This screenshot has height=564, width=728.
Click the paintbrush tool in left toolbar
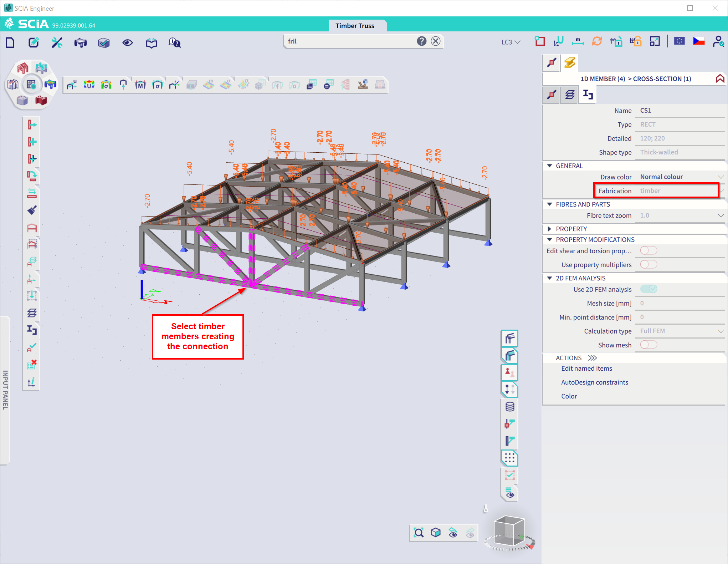pos(32,210)
